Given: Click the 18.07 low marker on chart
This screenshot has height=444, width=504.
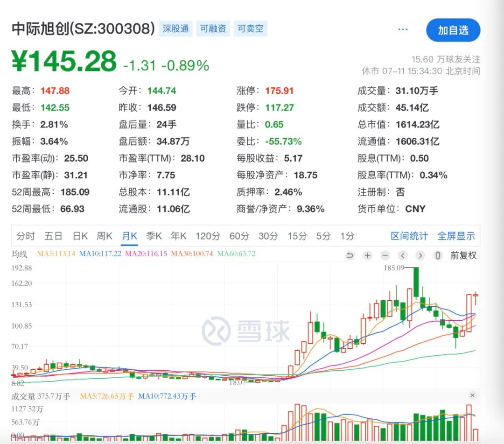Looking at the screenshot, I should (237, 382).
